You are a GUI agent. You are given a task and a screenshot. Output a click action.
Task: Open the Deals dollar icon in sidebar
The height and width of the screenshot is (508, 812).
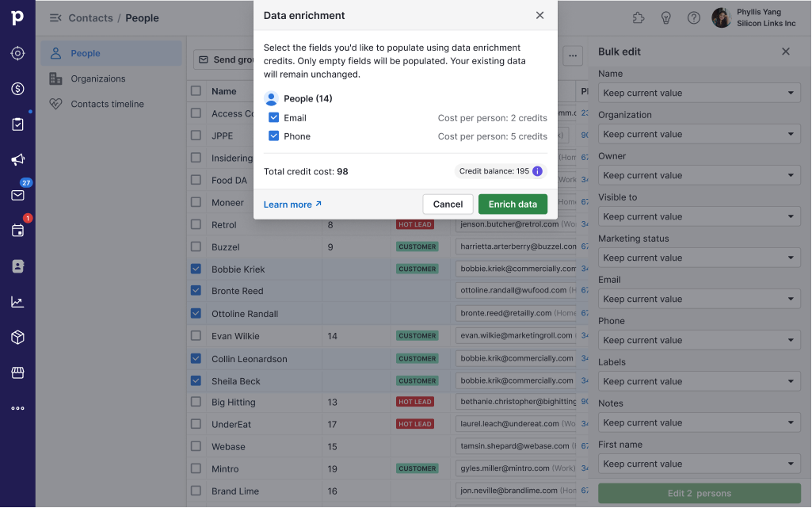17,89
